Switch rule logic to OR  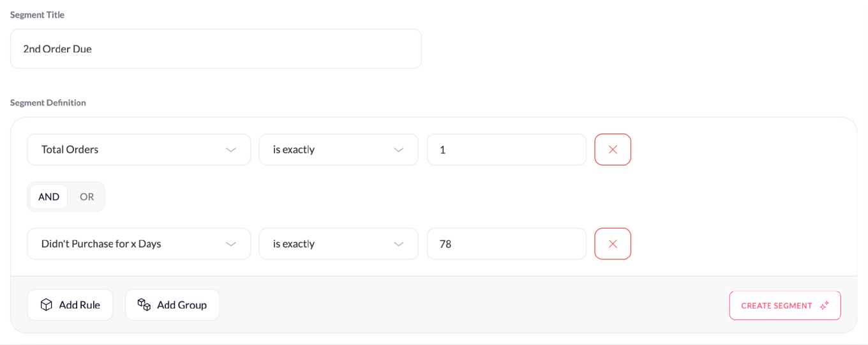[x=87, y=197]
